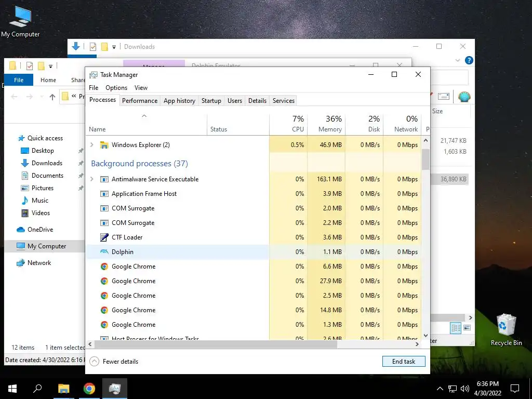This screenshot has height=399, width=532.
Task: Switch to the Startup tab
Action: 211,101
